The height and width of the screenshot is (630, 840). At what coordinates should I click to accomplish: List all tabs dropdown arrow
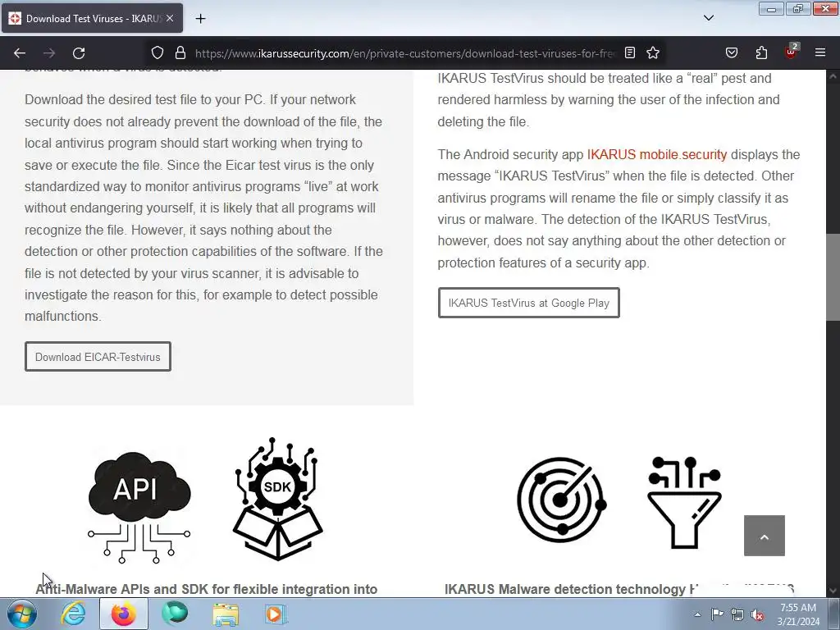click(708, 18)
